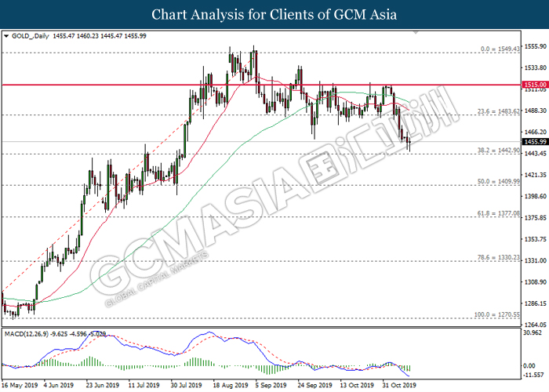Click the date label 30 Jul 2019

point(186,385)
